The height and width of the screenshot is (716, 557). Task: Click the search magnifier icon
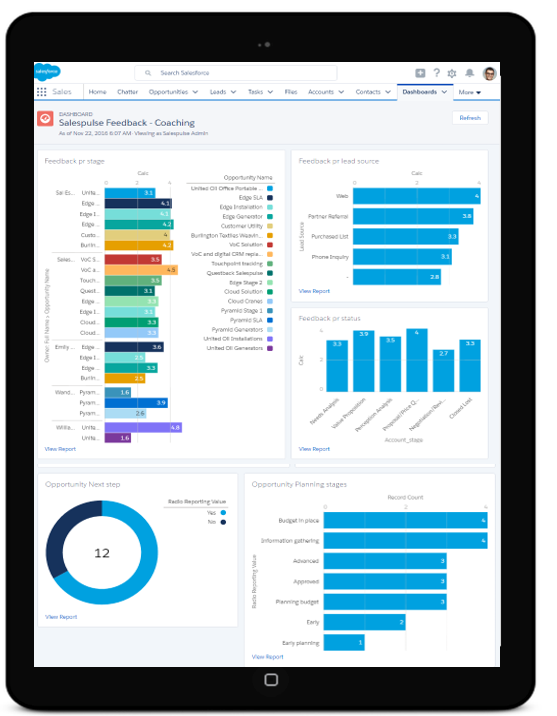pos(148,73)
